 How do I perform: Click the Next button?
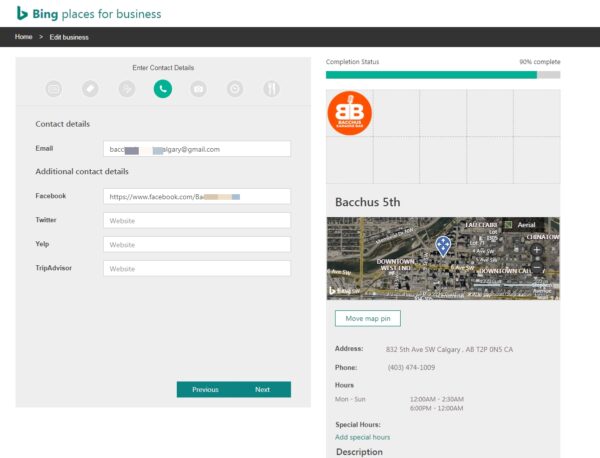click(262, 390)
